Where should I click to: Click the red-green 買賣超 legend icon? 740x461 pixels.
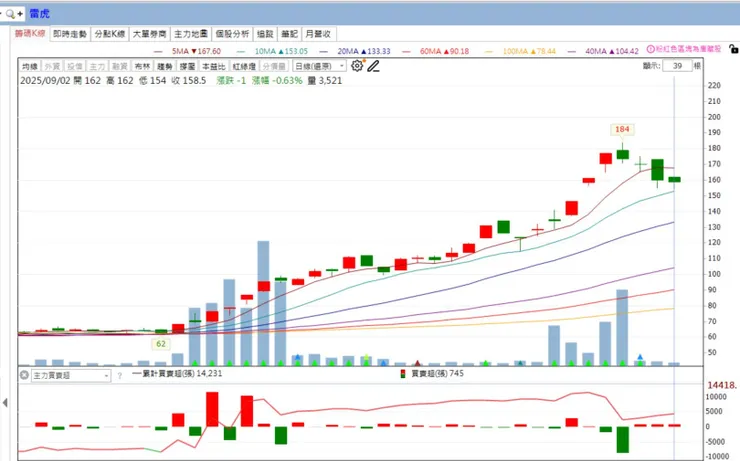[x=403, y=374]
